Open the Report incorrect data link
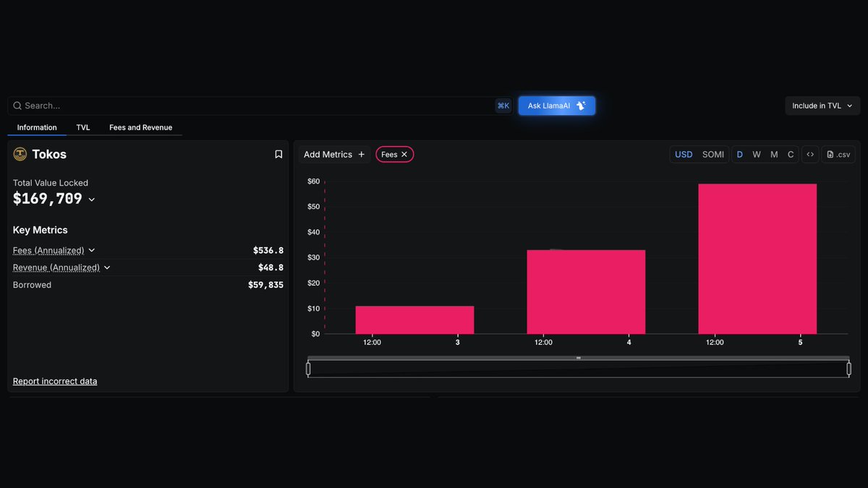 (x=55, y=381)
